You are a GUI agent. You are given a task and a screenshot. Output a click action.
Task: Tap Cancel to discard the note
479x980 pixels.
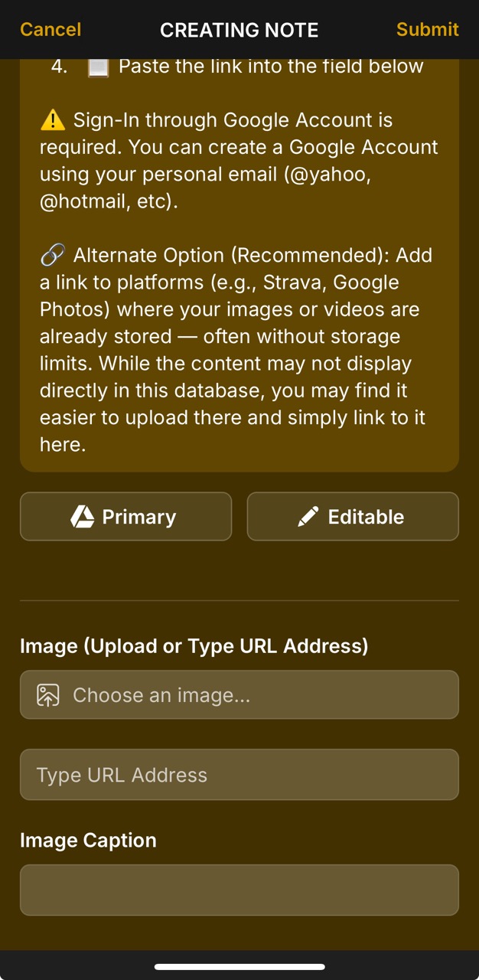tap(49, 29)
